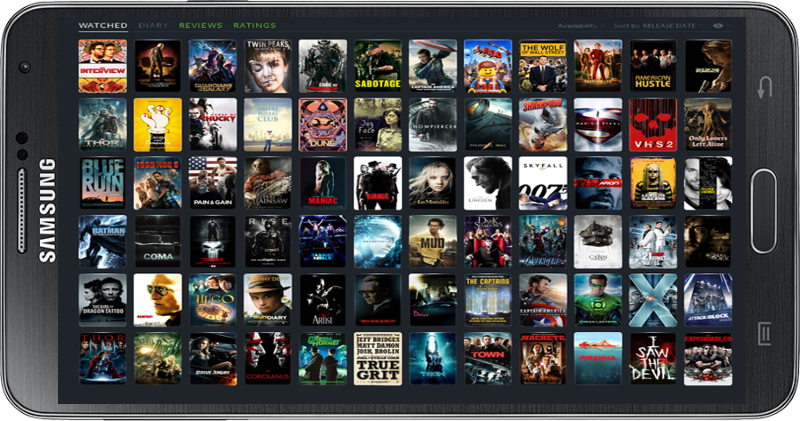This screenshot has height=421, width=800.
Task: Open the Dark Shadows poster
Action: [x=488, y=242]
